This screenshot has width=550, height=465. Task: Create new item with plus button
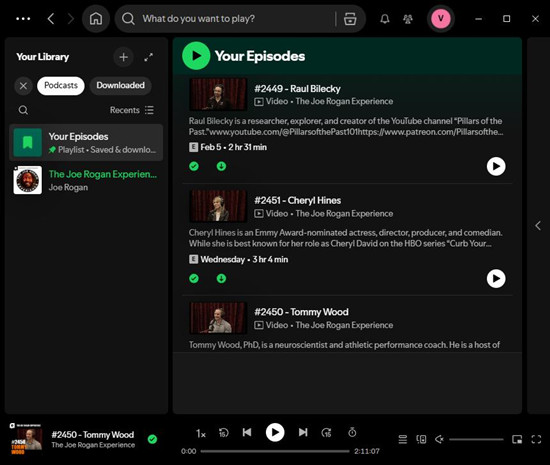tap(123, 57)
